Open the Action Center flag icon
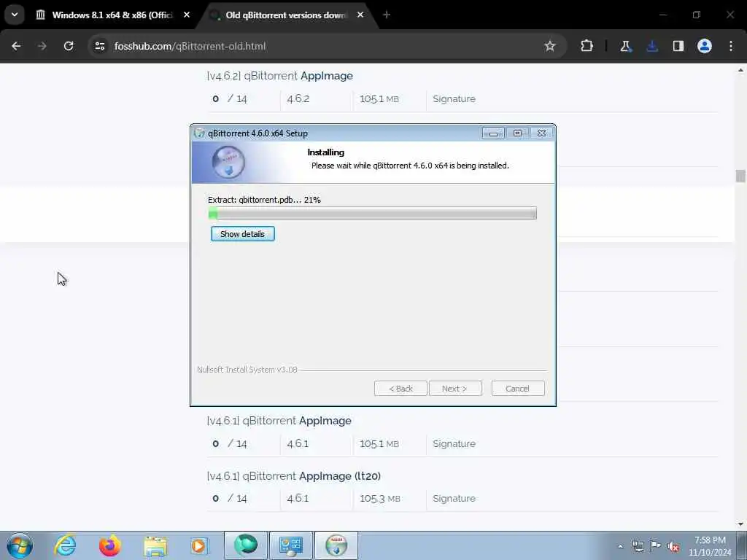The image size is (747, 560). tap(656, 546)
